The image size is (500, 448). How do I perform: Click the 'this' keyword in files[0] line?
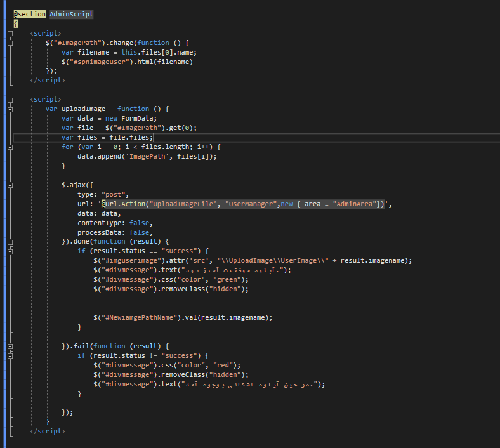[x=129, y=52]
